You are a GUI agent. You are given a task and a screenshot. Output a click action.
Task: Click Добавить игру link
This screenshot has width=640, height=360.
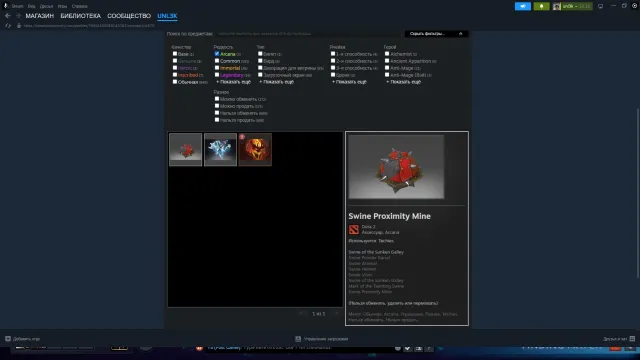point(27,339)
